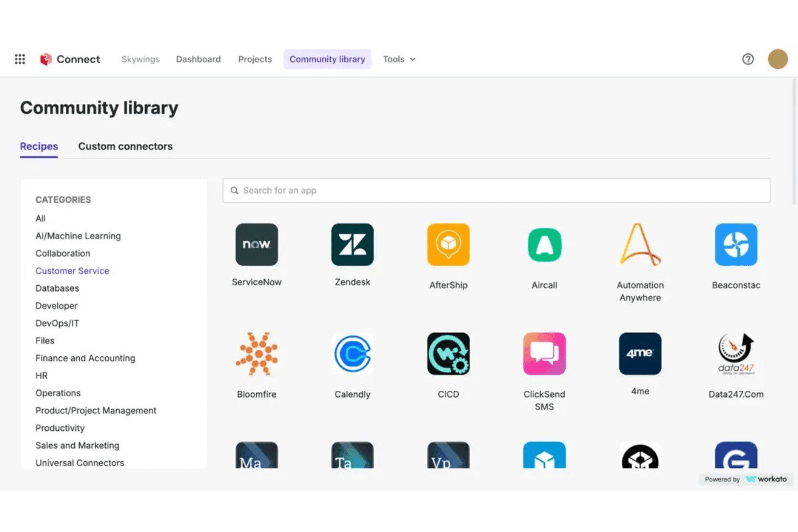The height and width of the screenshot is (532, 798).
Task: Select the Zendesk app icon
Action: click(x=353, y=245)
